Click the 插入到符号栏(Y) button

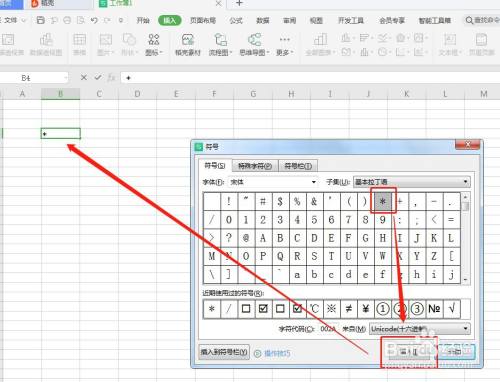tap(224, 352)
